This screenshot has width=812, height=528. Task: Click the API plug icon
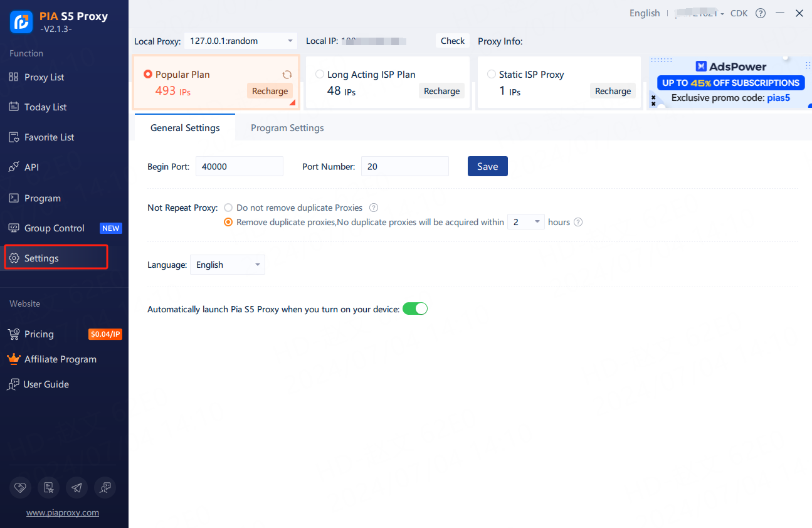(x=14, y=167)
